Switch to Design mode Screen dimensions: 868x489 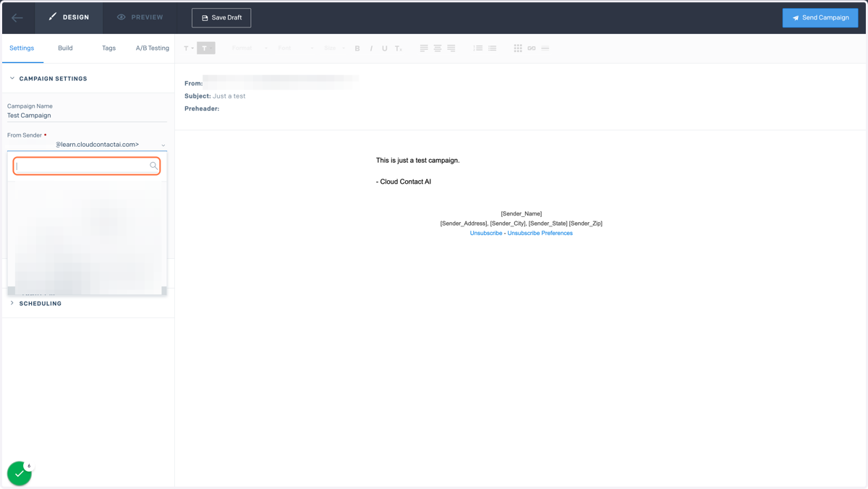(x=69, y=17)
